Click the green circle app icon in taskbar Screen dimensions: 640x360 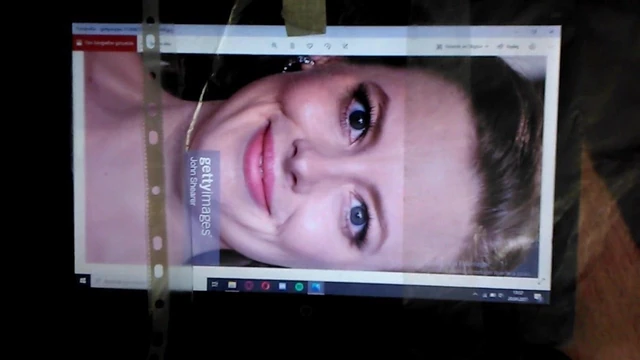point(299,287)
